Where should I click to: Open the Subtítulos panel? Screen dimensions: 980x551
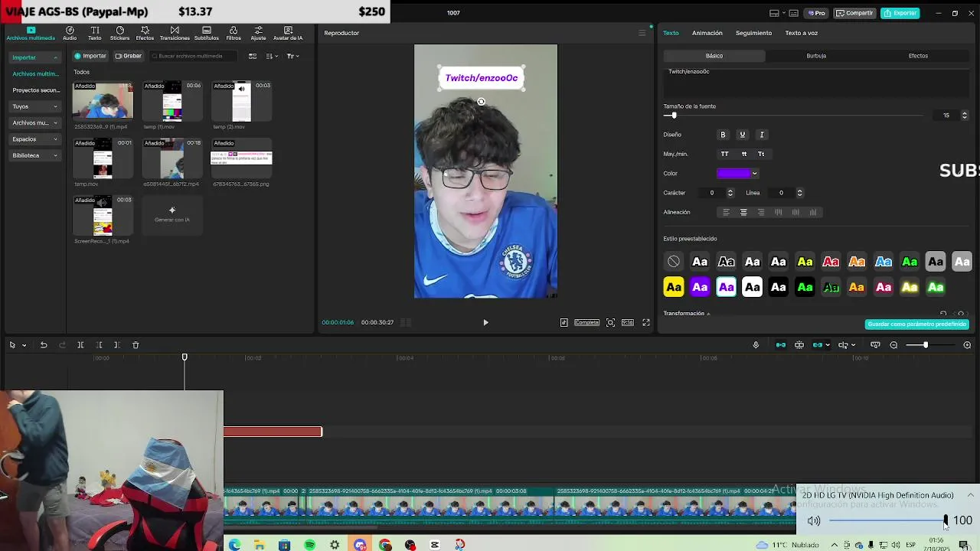pyautogui.click(x=206, y=33)
